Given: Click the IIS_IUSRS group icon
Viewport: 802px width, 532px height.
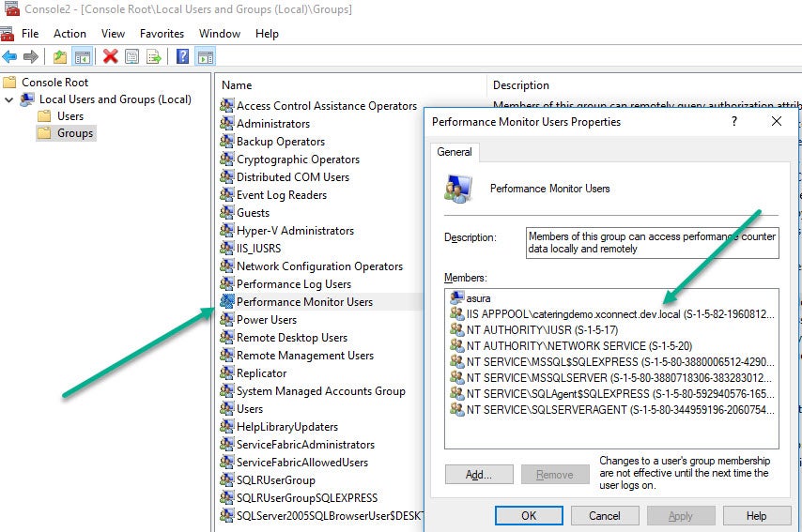Looking at the screenshot, I should [x=227, y=248].
